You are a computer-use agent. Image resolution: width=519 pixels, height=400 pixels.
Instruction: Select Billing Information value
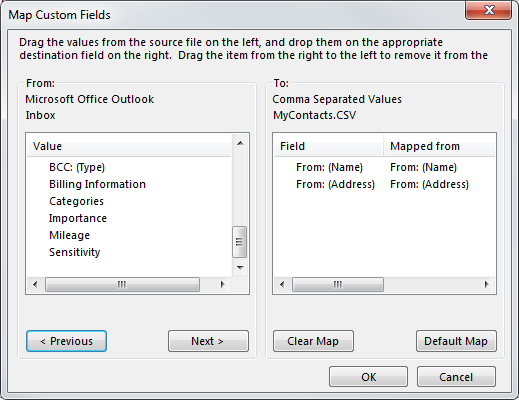tap(97, 184)
